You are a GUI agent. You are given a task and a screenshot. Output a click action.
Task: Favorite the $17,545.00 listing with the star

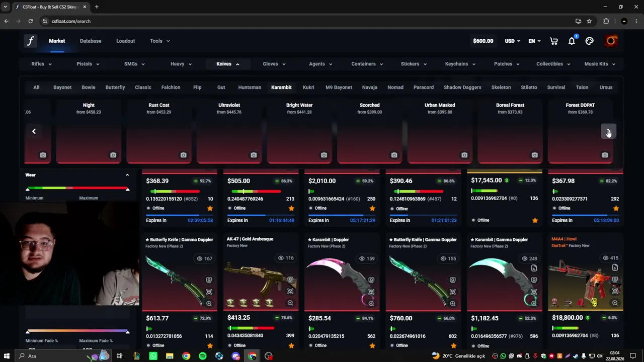point(535,220)
